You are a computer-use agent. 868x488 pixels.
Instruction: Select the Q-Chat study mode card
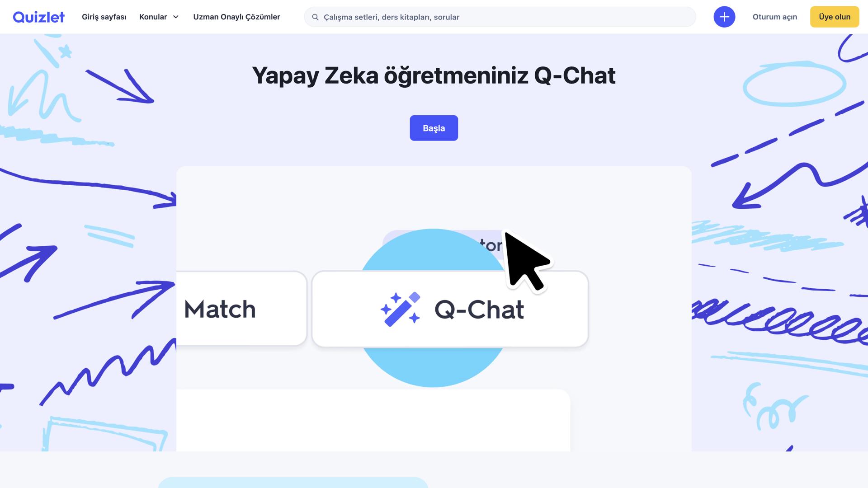450,309
